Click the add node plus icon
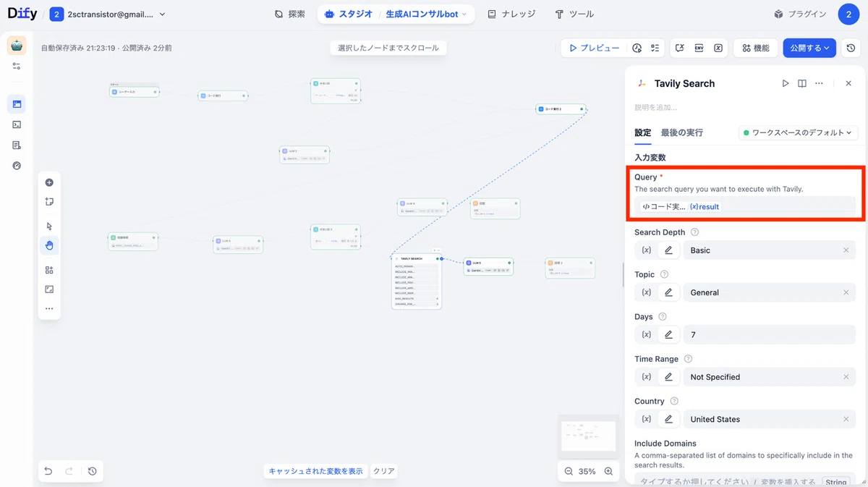This screenshot has height=487, width=868. [x=49, y=182]
